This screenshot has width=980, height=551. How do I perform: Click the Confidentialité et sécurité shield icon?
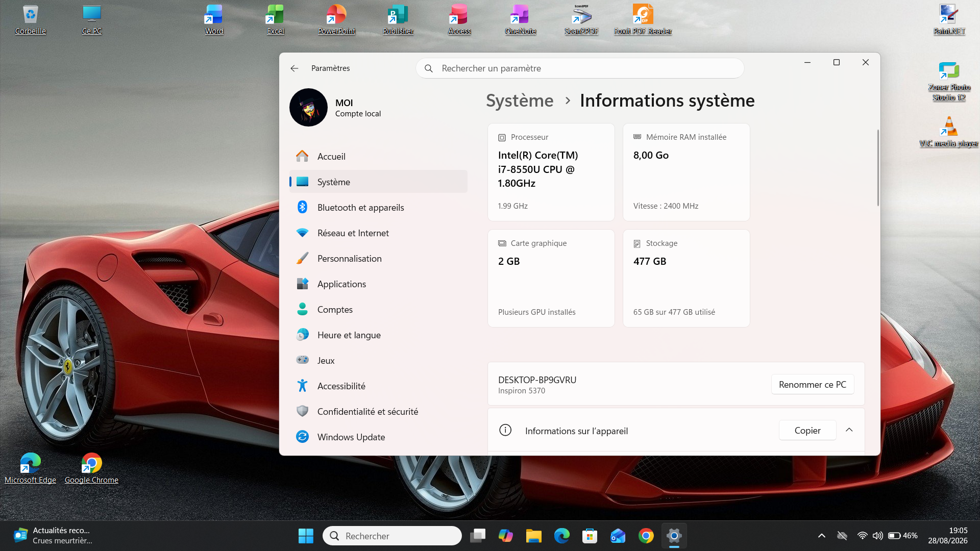302,411
